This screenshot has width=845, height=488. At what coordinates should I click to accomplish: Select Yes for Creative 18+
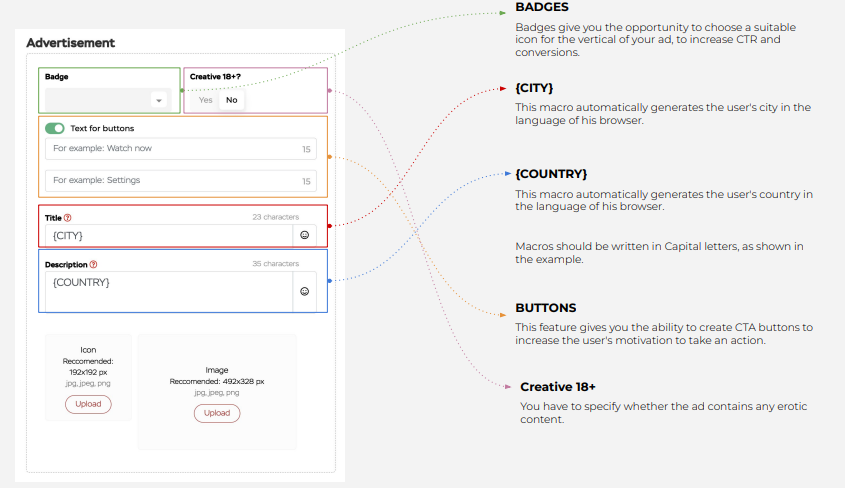205,100
